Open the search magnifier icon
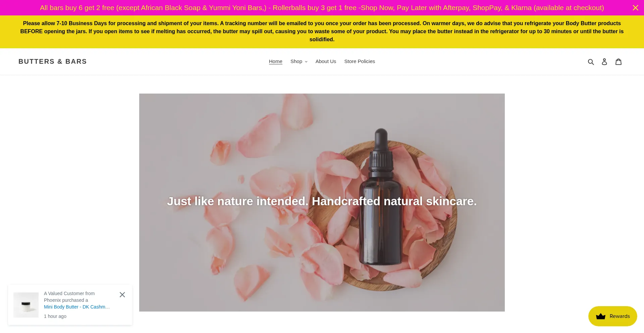The width and height of the screenshot is (644, 333). point(591,62)
